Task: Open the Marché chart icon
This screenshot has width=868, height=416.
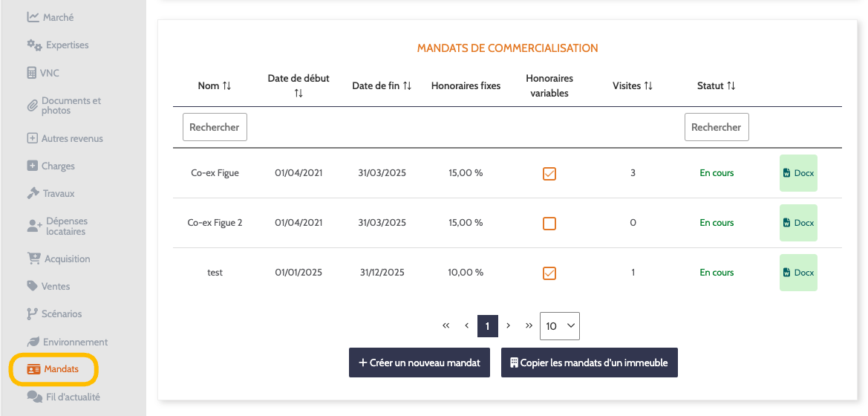Action: click(33, 17)
